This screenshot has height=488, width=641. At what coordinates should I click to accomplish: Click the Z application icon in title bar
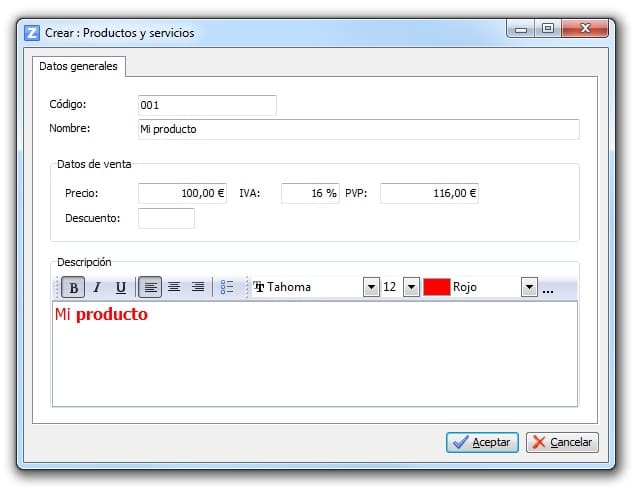click(x=32, y=33)
